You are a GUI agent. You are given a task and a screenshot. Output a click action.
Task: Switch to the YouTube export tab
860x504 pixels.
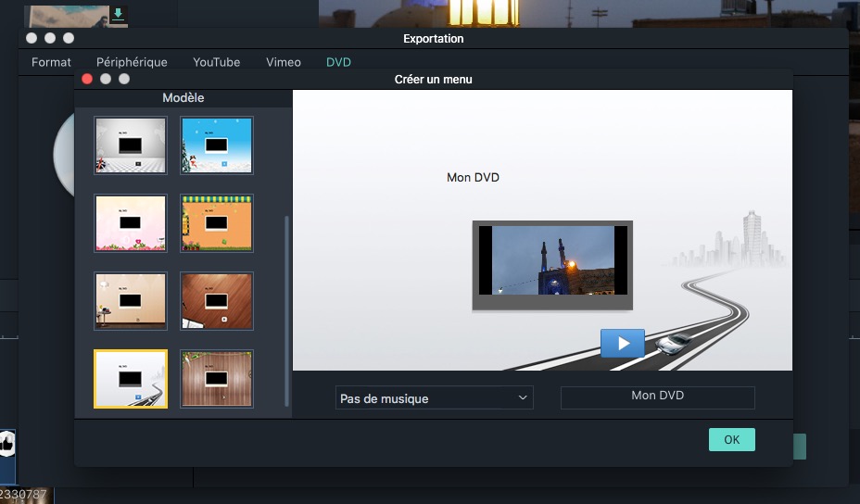216,62
